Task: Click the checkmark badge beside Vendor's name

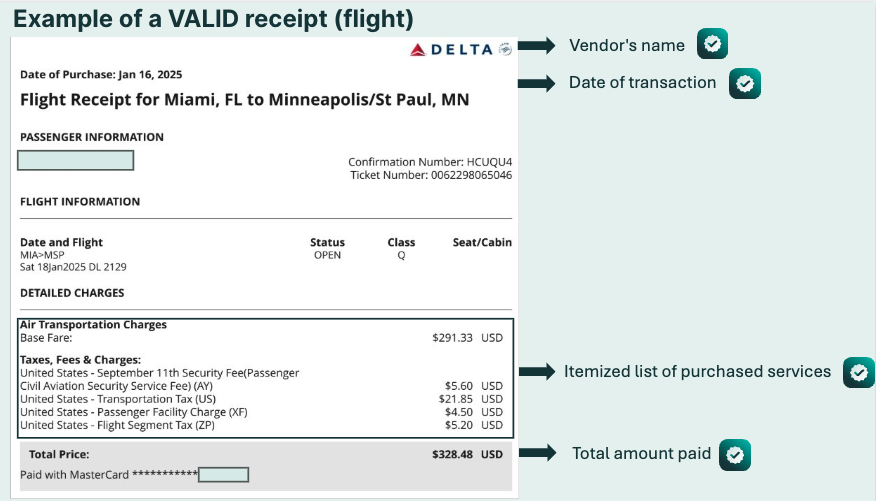Action: tap(712, 44)
